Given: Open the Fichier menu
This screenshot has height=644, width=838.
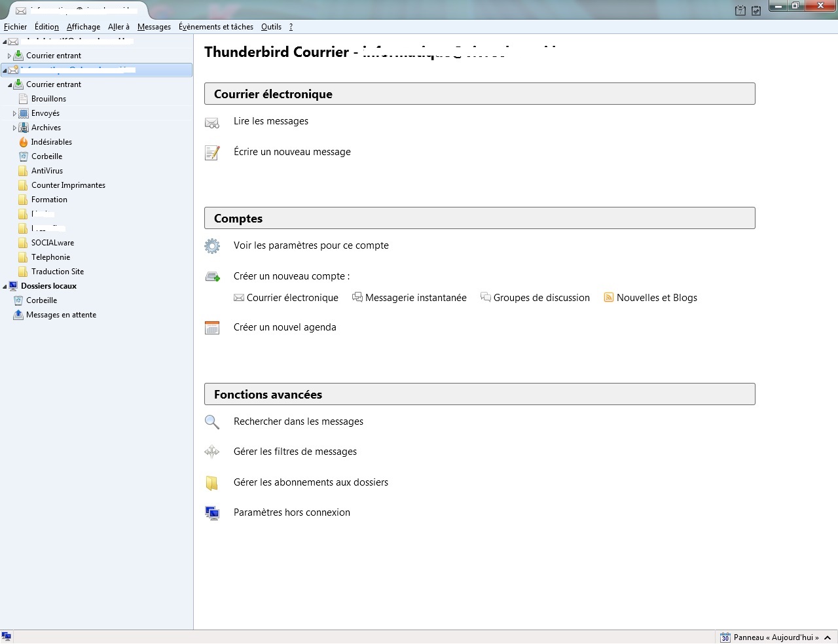Looking at the screenshot, I should pos(15,27).
